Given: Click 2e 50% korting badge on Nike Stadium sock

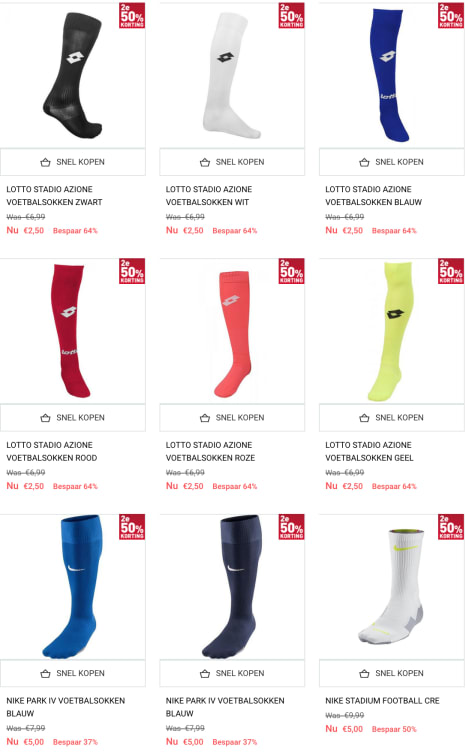Looking at the screenshot, I should click(451, 527).
